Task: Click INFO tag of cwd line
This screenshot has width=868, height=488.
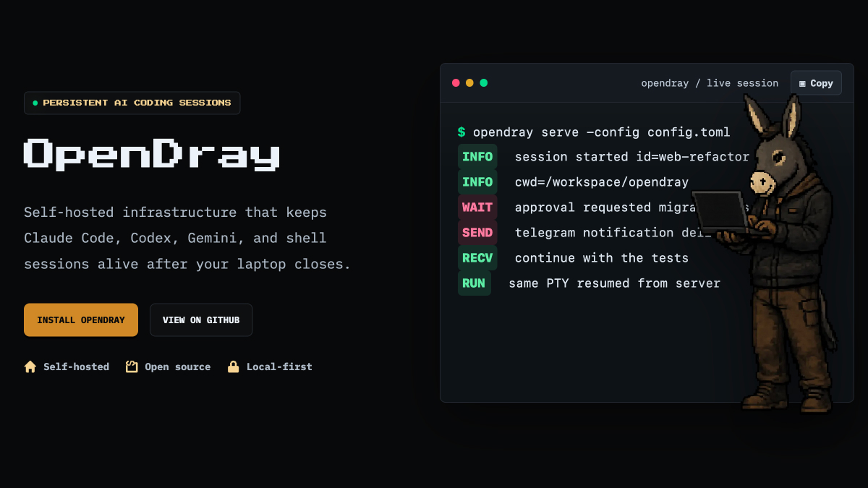Action: coord(477,182)
